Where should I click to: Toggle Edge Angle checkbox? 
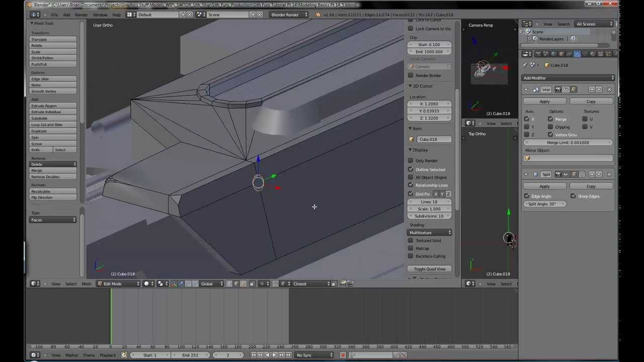click(x=527, y=196)
